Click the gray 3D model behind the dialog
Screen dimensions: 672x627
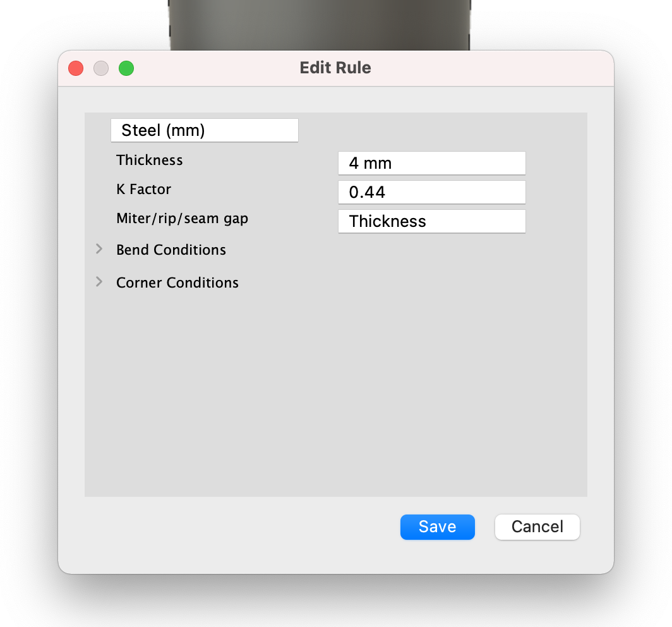[x=319, y=24]
